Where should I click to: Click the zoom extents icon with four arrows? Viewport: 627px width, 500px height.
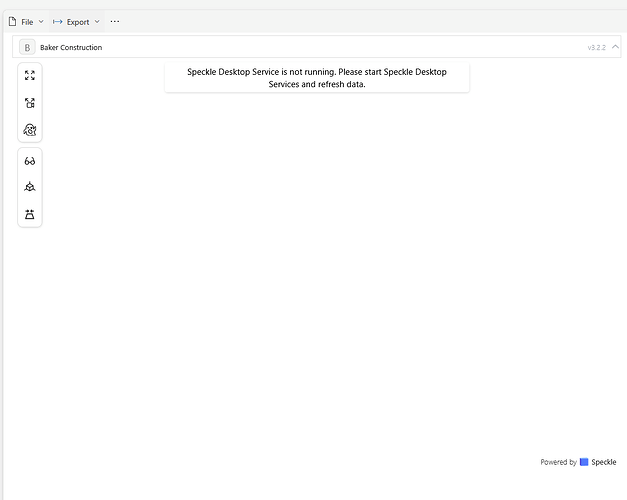pyautogui.click(x=30, y=75)
